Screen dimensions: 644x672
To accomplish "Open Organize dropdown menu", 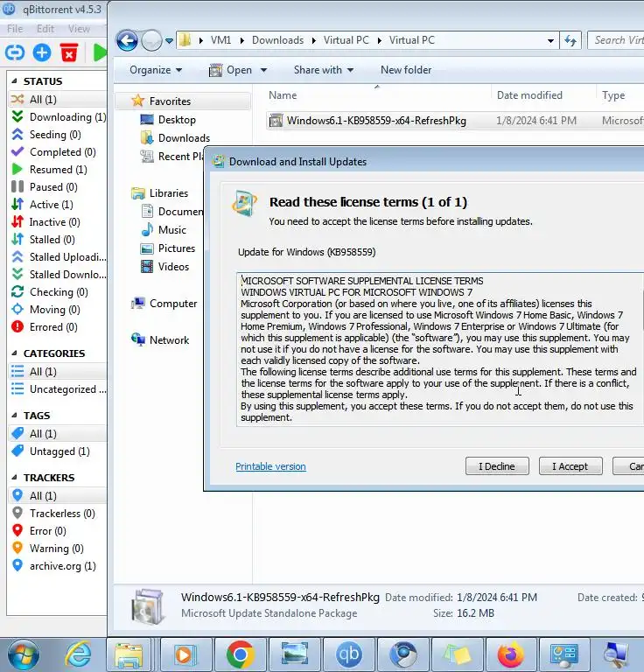I will 156,70.
